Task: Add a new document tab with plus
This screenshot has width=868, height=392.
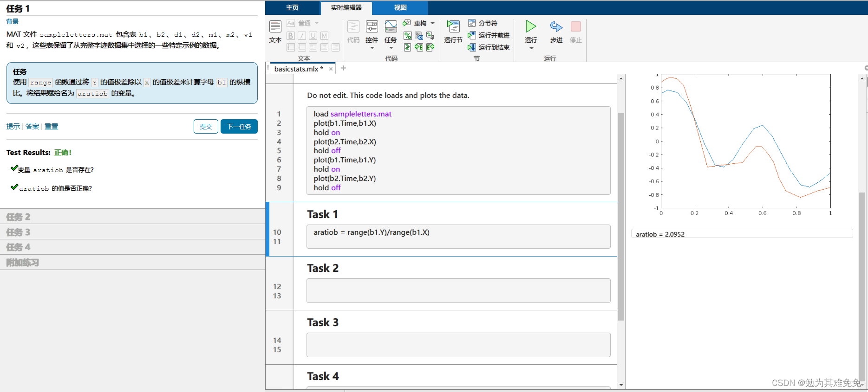Action: click(x=344, y=68)
